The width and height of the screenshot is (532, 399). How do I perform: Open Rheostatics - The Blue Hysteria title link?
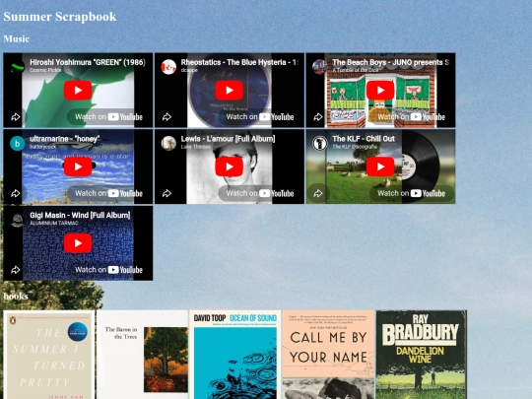coord(239,62)
